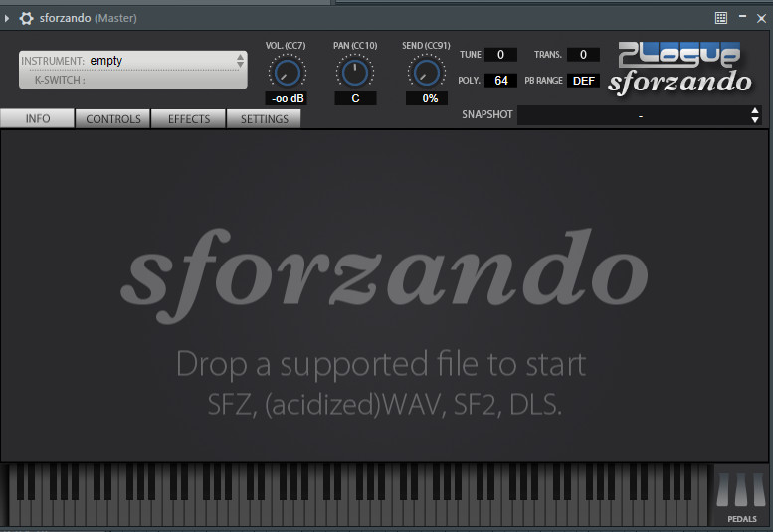Screen dimensions: 773x532
Task: Select the POLY. value box showing 64
Action: (x=500, y=81)
